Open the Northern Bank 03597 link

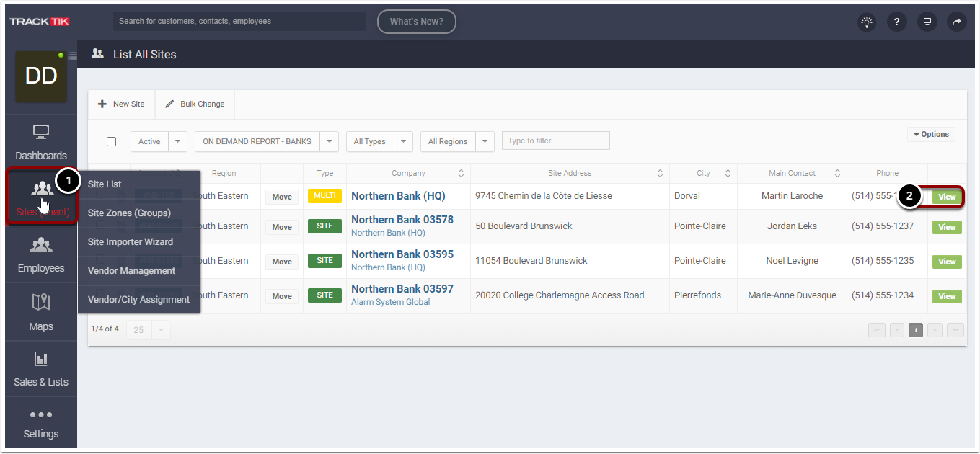[x=402, y=289]
